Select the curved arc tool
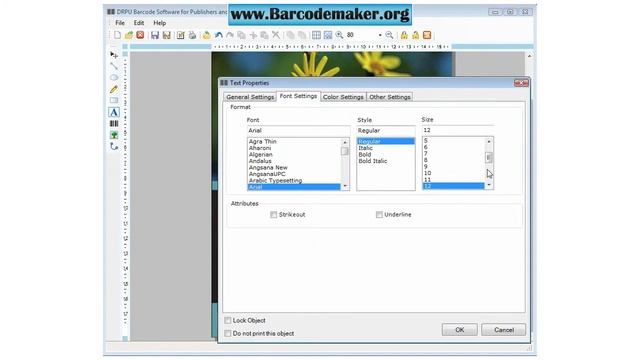 114,146
